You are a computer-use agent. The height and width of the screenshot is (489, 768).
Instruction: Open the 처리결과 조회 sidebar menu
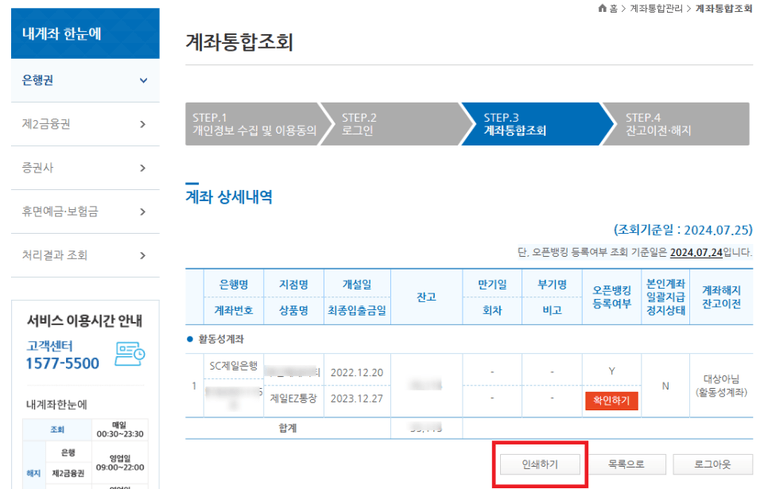coord(80,255)
